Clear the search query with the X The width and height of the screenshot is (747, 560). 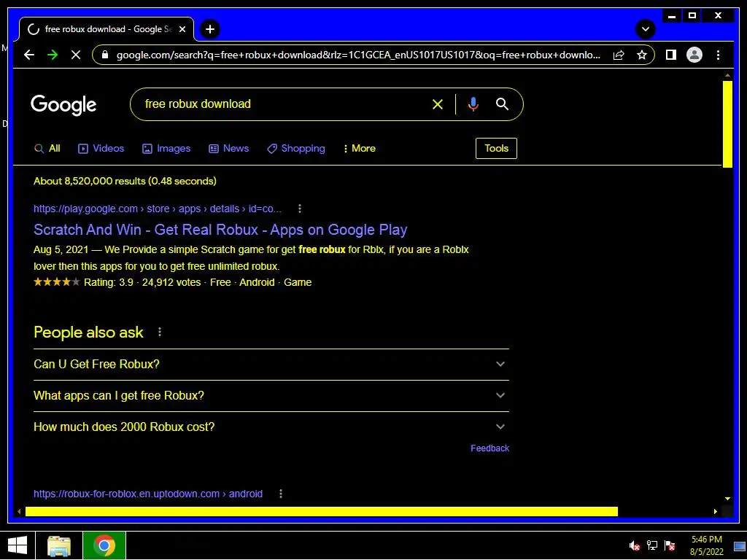coord(438,104)
